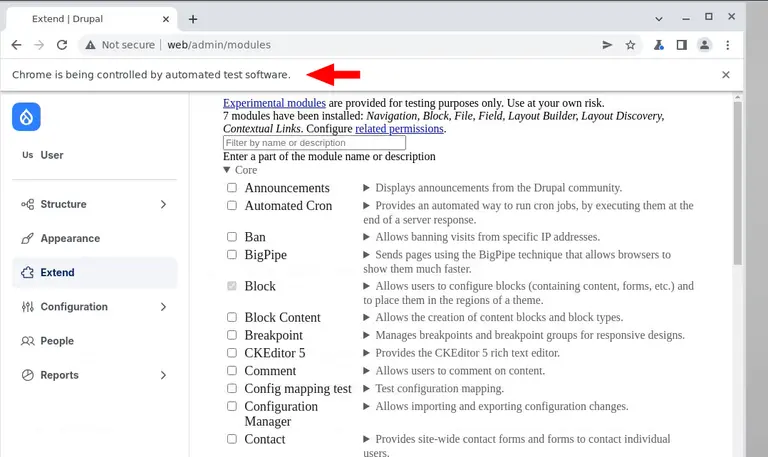
Task: Check the Configuration Manager checkbox
Action: (232, 406)
